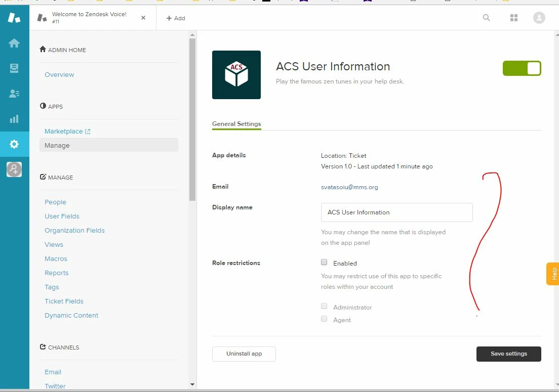Viewport: 559px width, 392px height.
Task: Open the Dynamic Content page
Action: coord(71,316)
